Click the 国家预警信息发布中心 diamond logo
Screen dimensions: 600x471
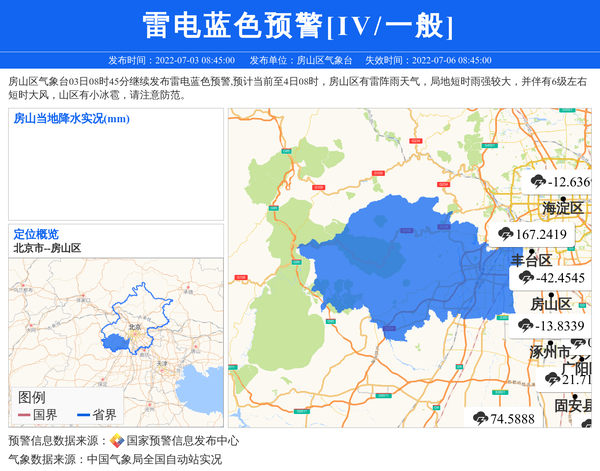[117, 441]
